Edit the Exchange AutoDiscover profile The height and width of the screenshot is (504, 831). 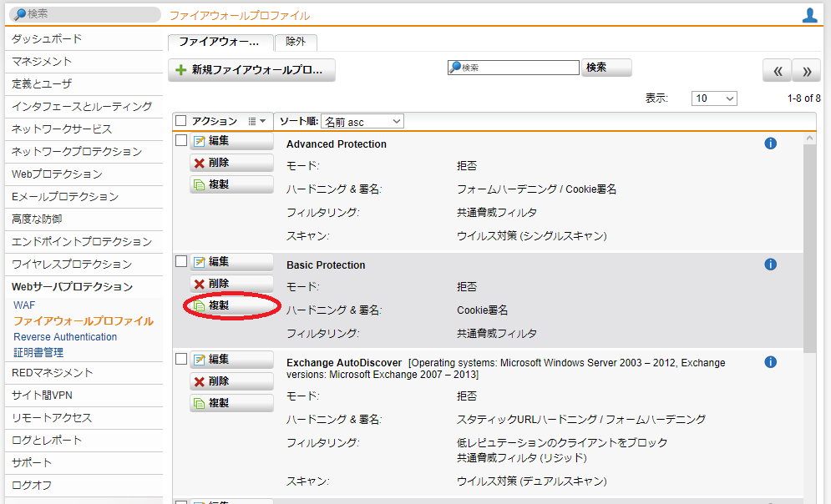(x=231, y=360)
